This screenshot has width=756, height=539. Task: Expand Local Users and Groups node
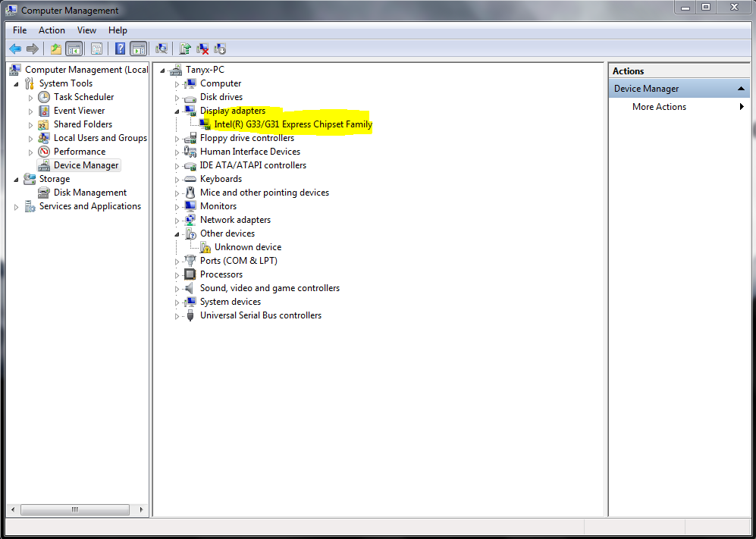point(30,139)
